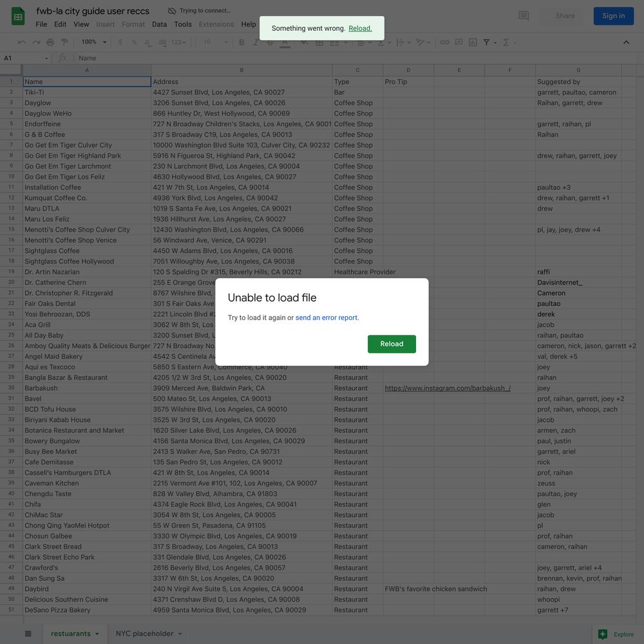
Task: Select cell 'Chengdu Taste'
Action: (87, 494)
